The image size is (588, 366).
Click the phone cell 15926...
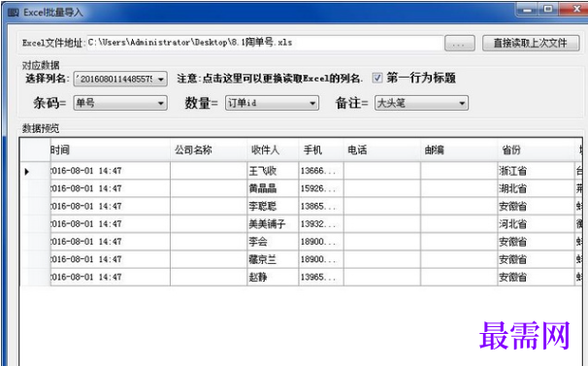point(321,188)
